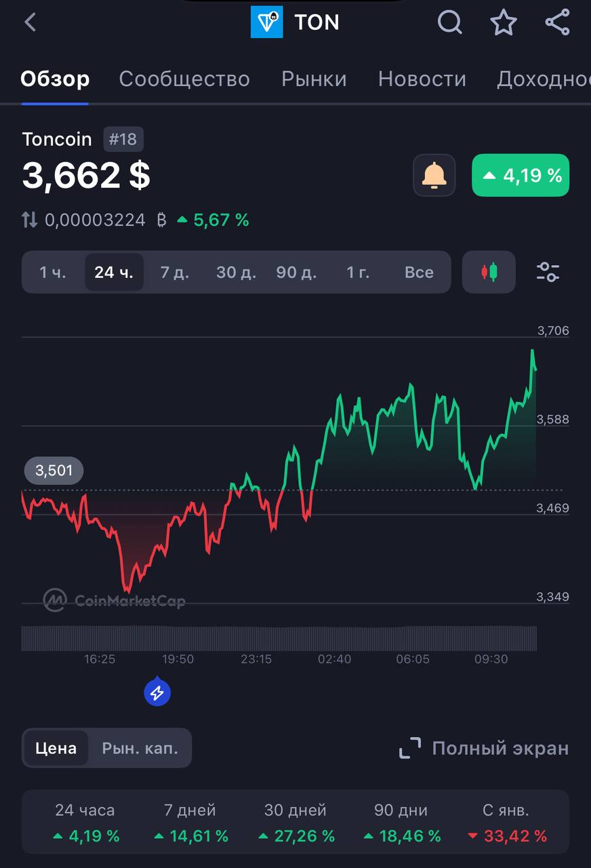Tap the 19:50 time axis label
Screen dimensions: 591x868
coord(178,659)
